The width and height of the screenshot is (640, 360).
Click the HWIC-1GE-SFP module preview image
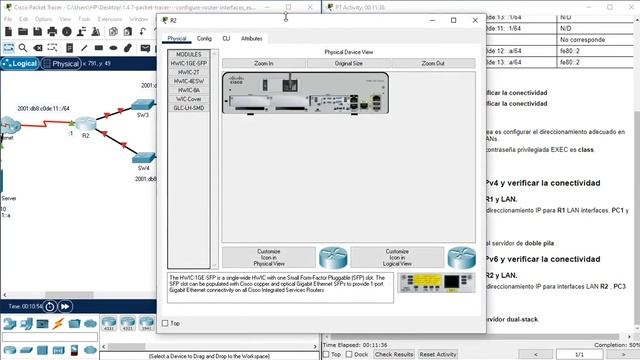point(436,283)
